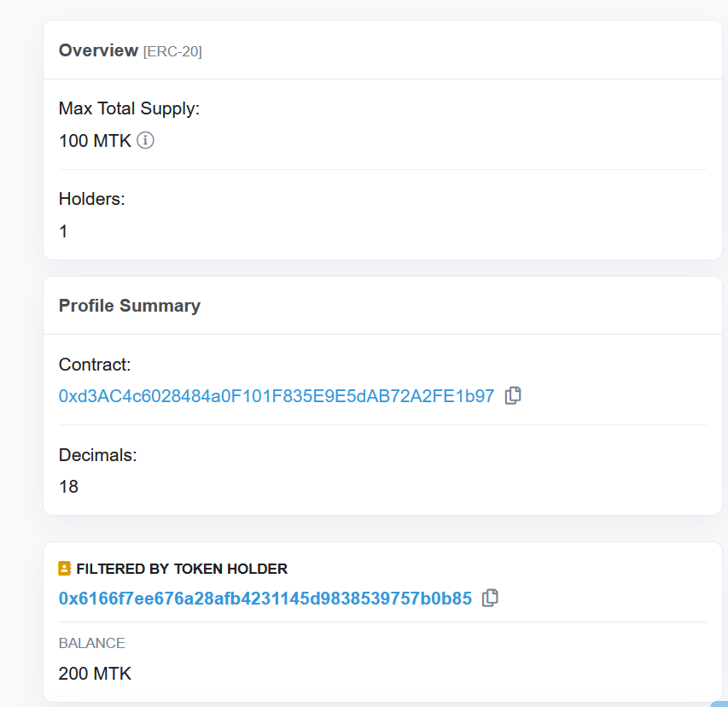The height and width of the screenshot is (707, 728).
Task: Open holder address 0x6166f7ee676a28afb4231145d9838539757b0b85
Action: (265, 599)
